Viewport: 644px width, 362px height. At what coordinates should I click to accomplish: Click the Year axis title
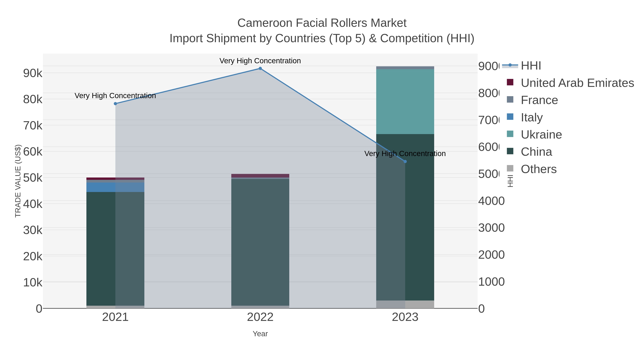coord(260,334)
